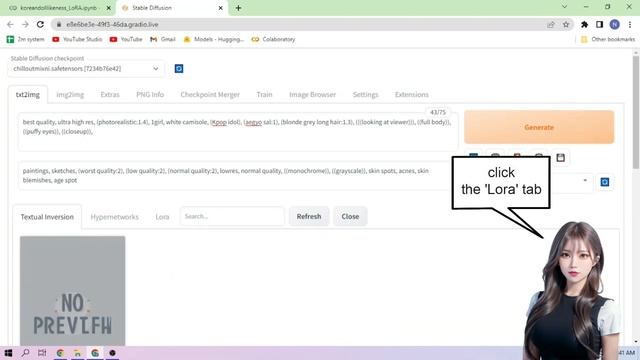Image resolution: width=640 pixels, height=360 pixels.
Task: Open a new browser tab with plus
Action: [238, 8]
